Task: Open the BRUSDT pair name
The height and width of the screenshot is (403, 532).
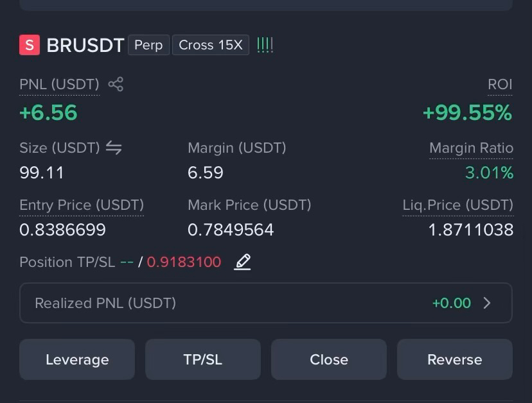Action: (x=85, y=45)
